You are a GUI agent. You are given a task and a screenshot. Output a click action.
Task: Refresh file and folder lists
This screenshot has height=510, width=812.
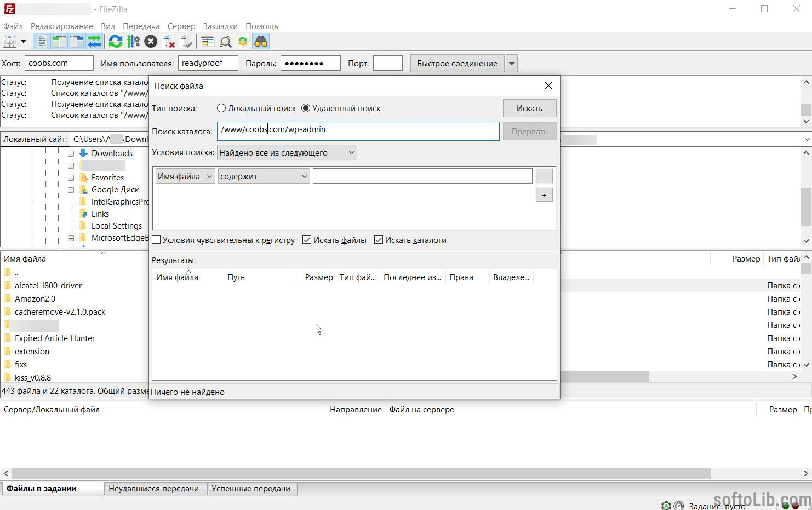(116, 42)
